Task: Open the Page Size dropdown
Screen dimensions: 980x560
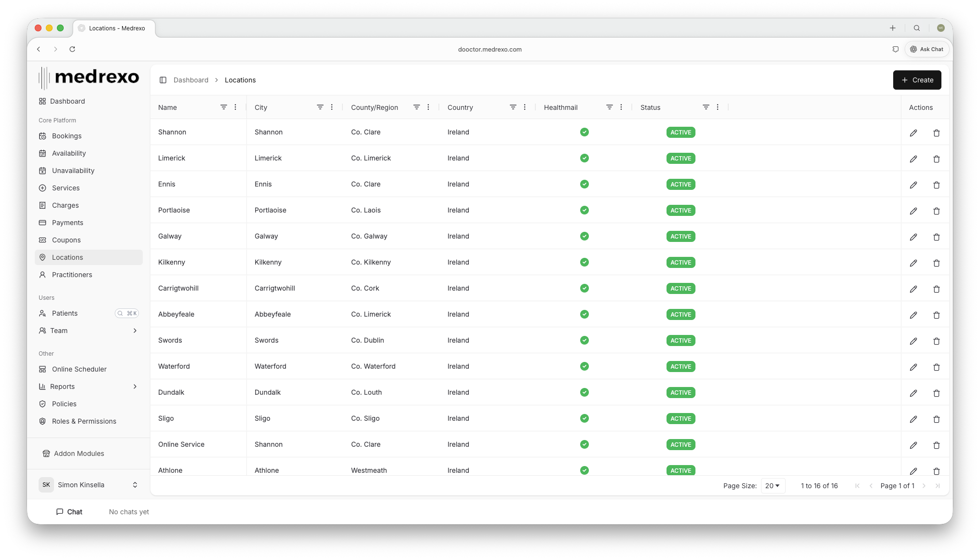Action: (772, 486)
